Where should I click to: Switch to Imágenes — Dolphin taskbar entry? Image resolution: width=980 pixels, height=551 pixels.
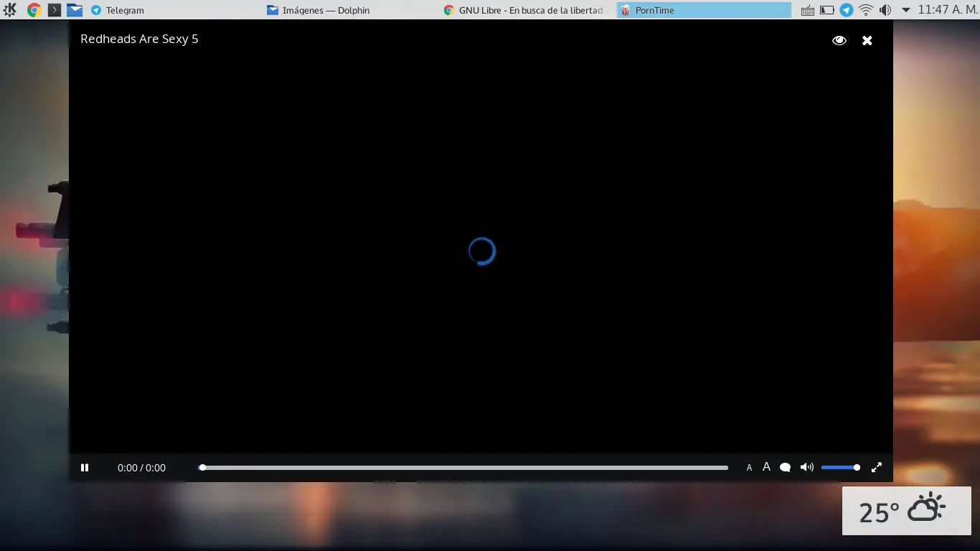(x=350, y=10)
